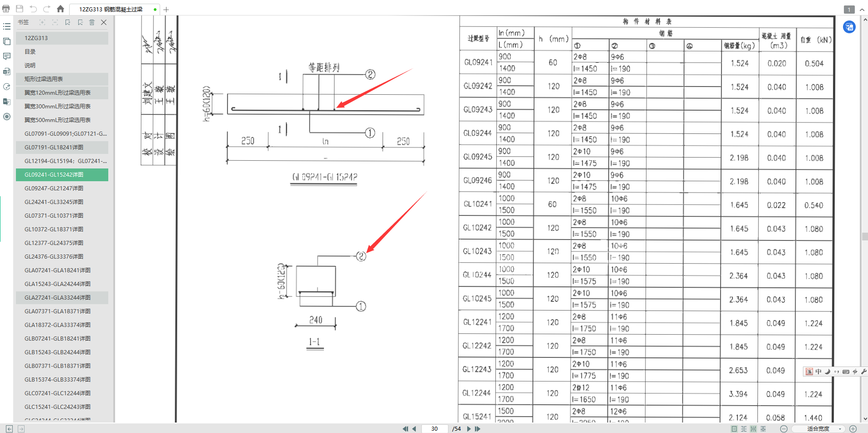This screenshot has height=433, width=868.
Task: Open the page thumbnails sidebar icon
Action: coord(6,41)
